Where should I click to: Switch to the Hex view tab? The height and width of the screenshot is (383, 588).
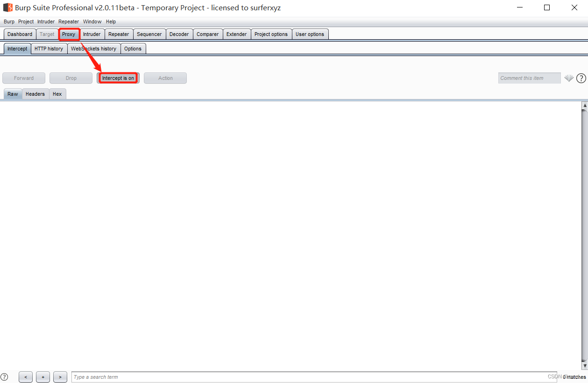[x=57, y=94]
